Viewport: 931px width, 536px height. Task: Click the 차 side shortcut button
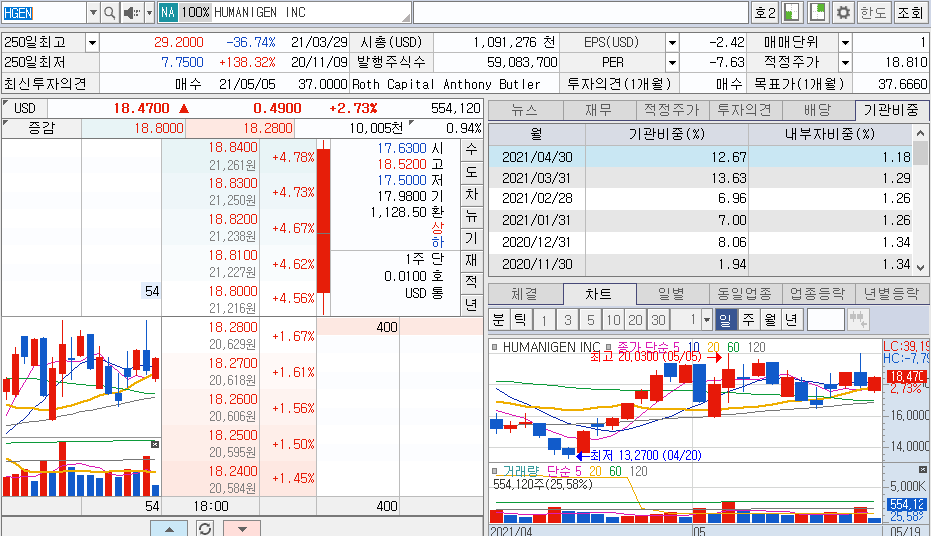point(471,194)
